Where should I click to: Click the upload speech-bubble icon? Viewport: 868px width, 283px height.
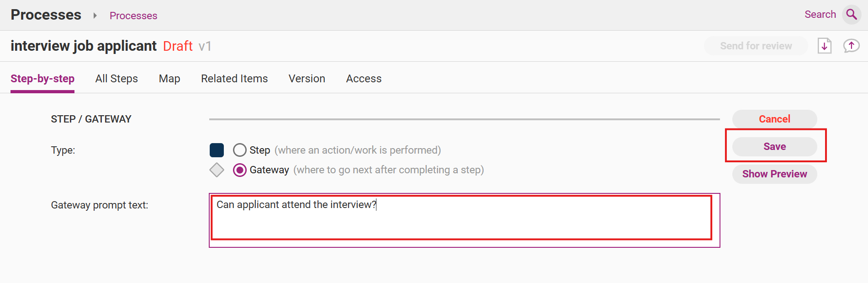pos(851,46)
